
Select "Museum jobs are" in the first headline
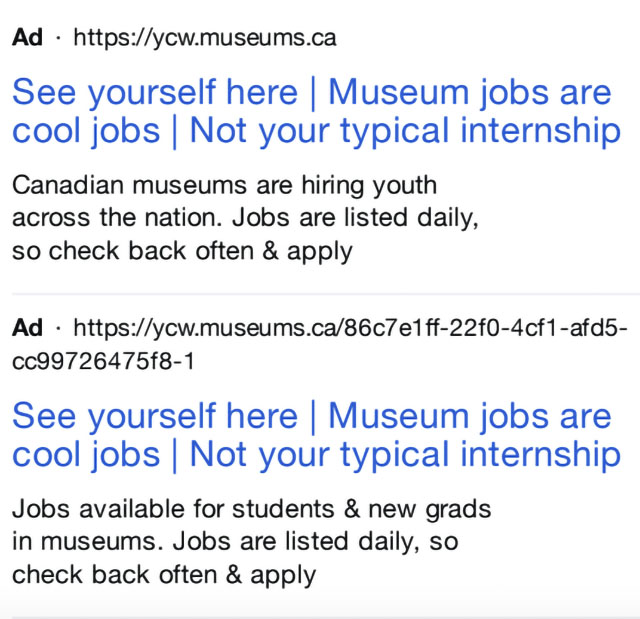click(x=469, y=93)
